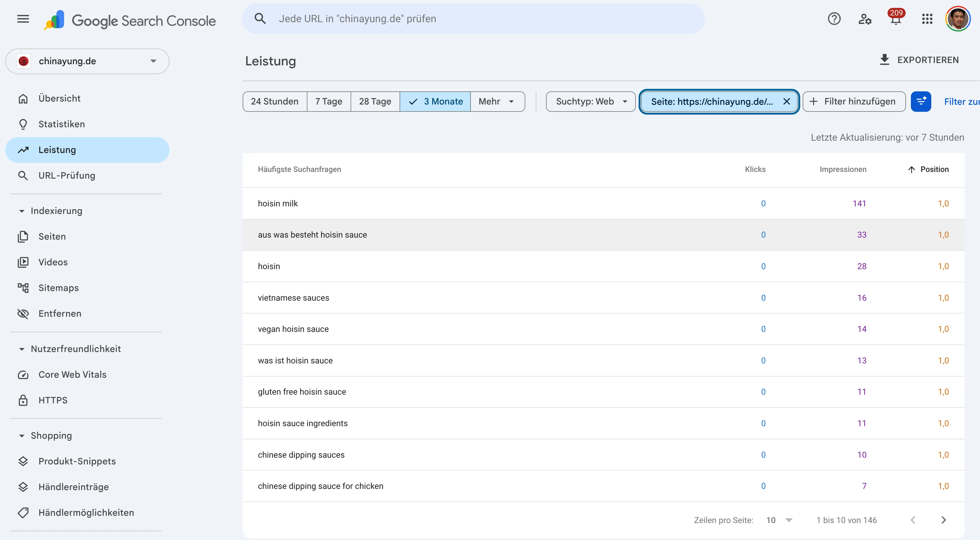Click the Position sort arrow icon
Viewport: 980px width, 540px height.
tap(911, 170)
